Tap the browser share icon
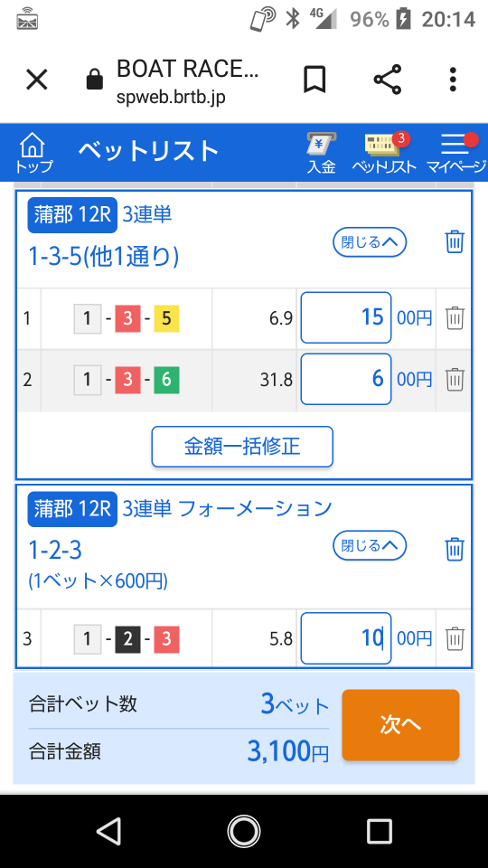 (388, 80)
